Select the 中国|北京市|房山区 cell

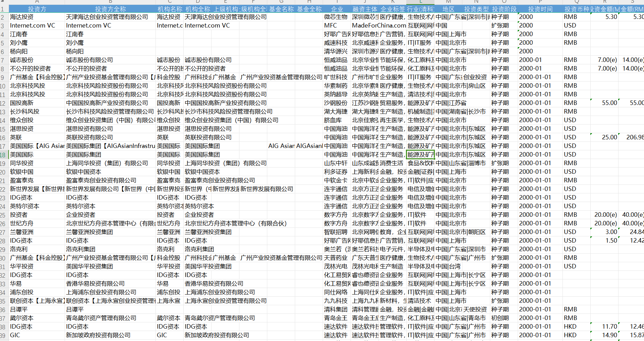pos(461,86)
